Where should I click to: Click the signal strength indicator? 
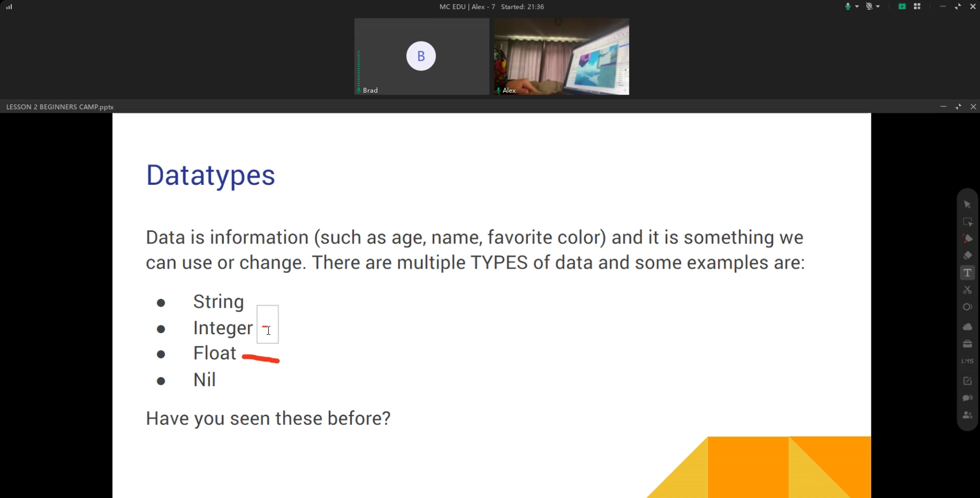click(x=9, y=7)
